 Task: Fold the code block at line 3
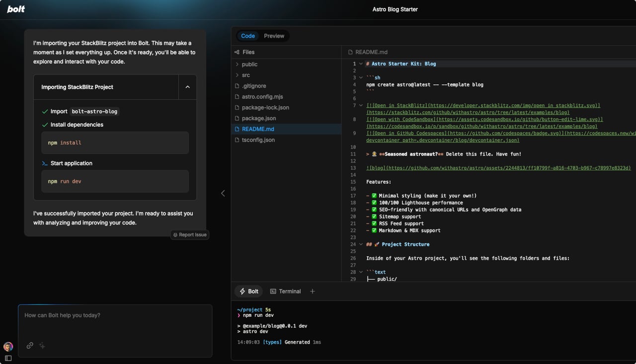tap(361, 77)
